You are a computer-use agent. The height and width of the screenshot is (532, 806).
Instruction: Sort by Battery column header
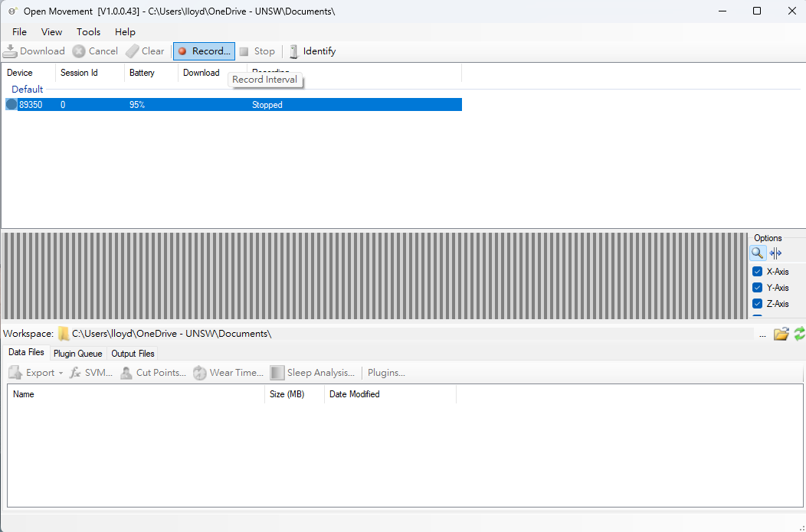tap(151, 73)
